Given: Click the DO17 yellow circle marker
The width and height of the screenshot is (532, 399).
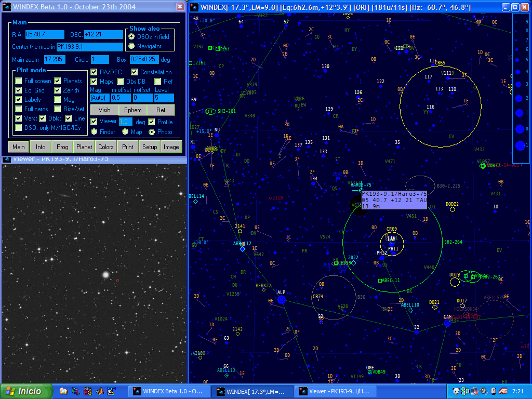Looking at the screenshot, I should coord(462,305).
